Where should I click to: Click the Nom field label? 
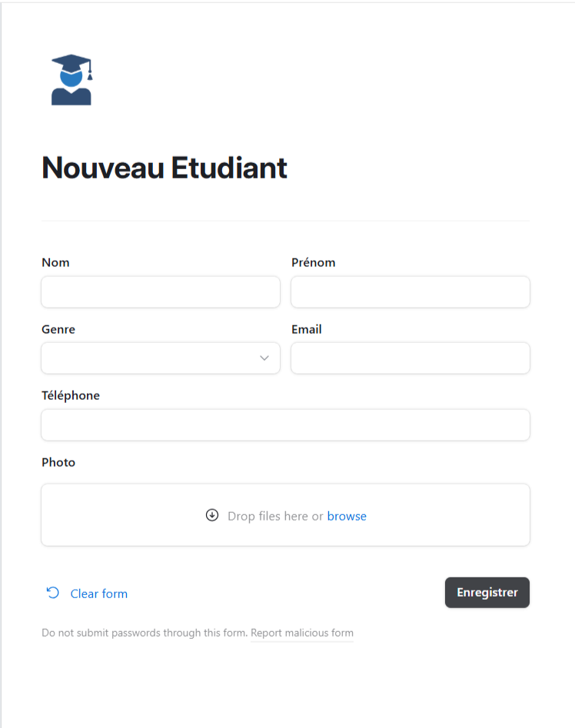(x=55, y=262)
